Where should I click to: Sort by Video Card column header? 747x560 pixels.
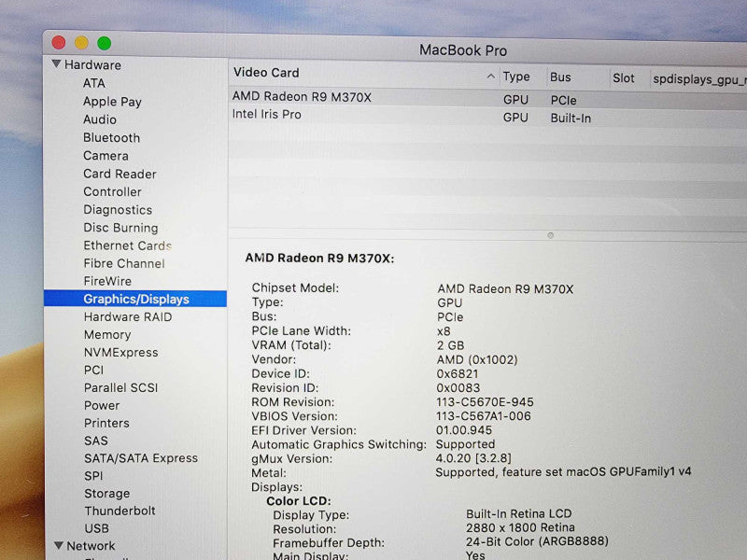pos(266,73)
